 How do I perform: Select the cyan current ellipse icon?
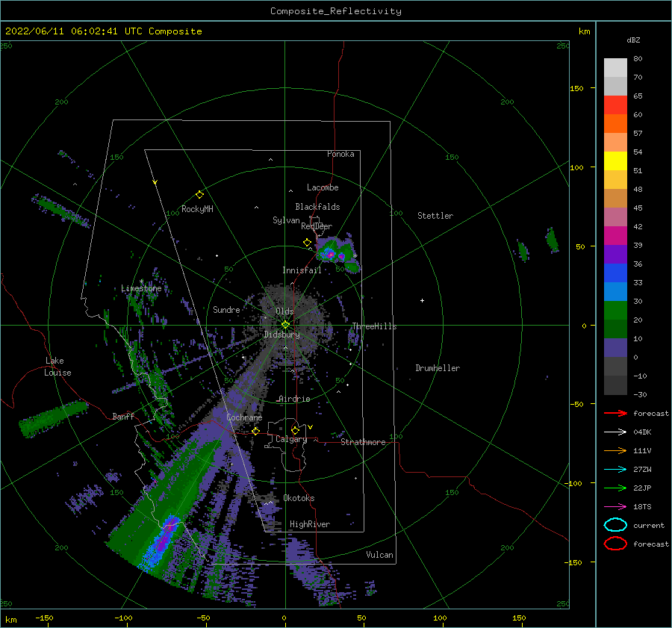[x=615, y=525]
